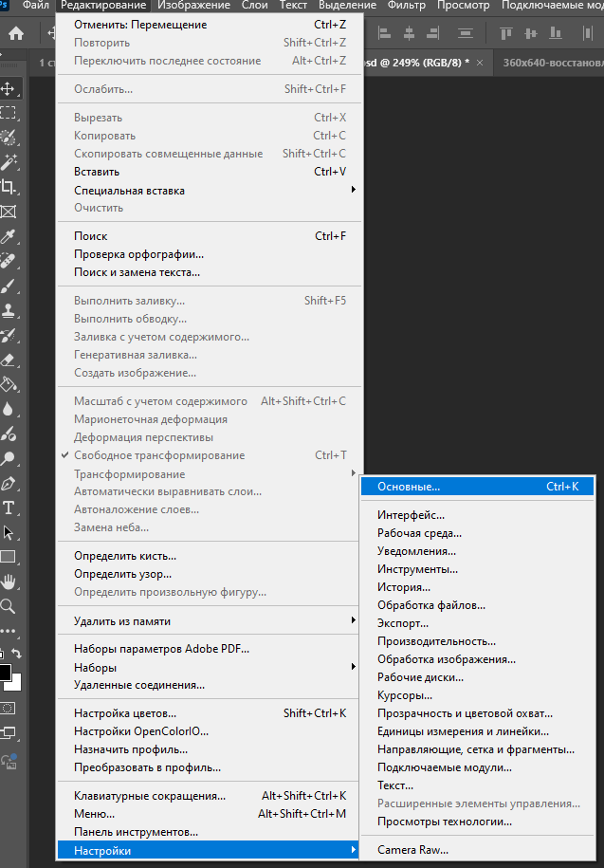Viewport: 604px width, 868px height.
Task: Select the Eraser tool
Action: point(8,360)
